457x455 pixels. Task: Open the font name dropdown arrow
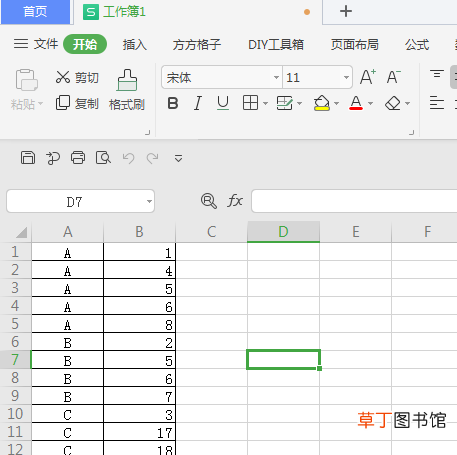click(276, 77)
